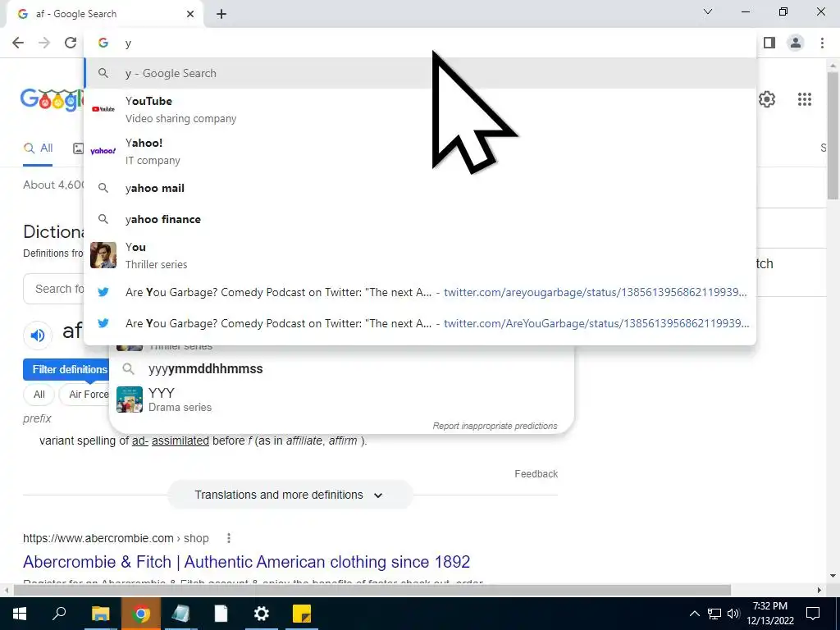Click the Google holiday logo
The height and width of the screenshot is (630, 840).
click(52, 99)
